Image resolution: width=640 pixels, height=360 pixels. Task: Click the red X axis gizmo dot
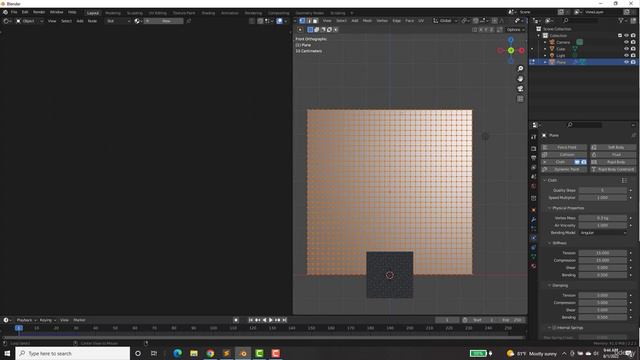click(522, 50)
